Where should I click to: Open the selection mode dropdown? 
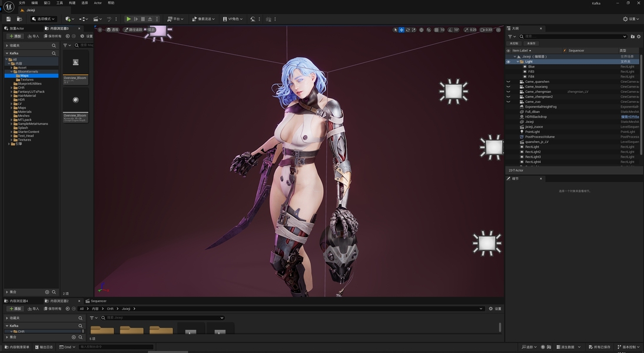click(43, 19)
